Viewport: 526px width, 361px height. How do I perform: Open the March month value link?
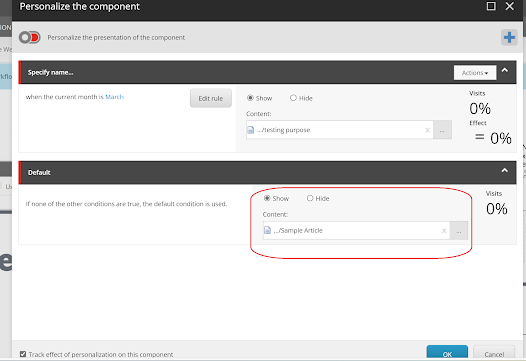point(114,97)
